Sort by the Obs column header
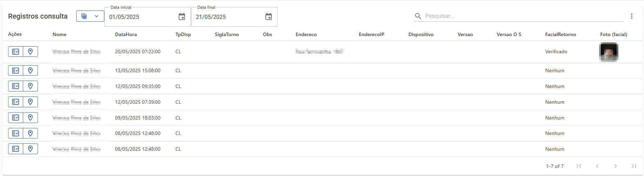644x176 pixels. [x=267, y=34]
